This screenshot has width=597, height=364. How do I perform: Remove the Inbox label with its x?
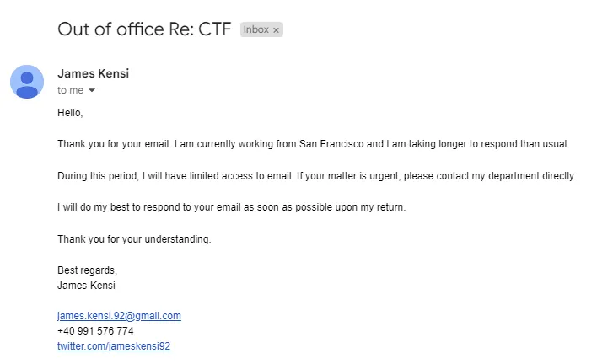(x=276, y=29)
